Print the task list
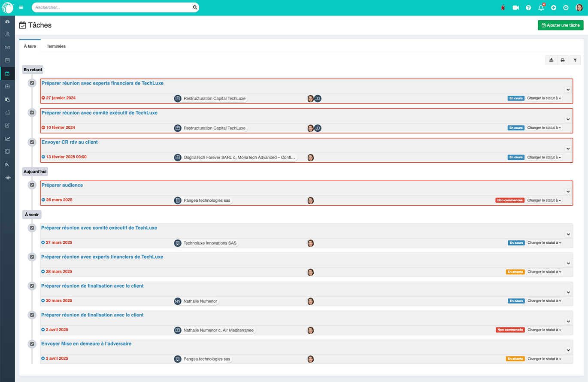 pos(563,60)
